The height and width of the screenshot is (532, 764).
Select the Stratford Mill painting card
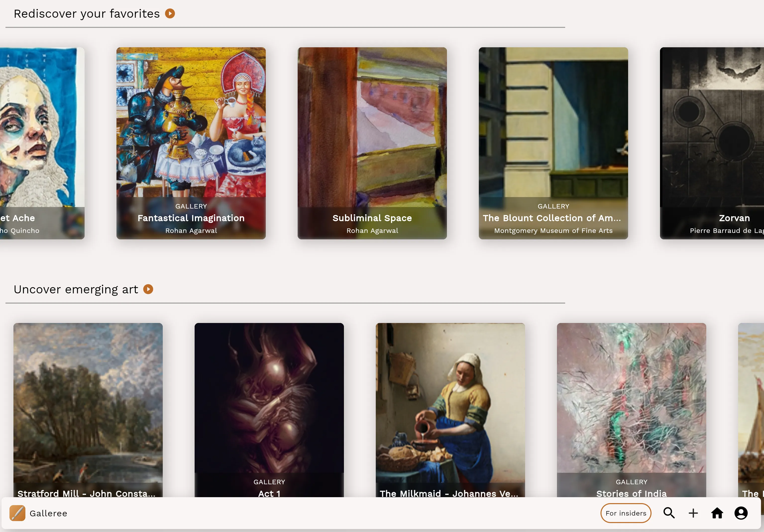click(88, 409)
